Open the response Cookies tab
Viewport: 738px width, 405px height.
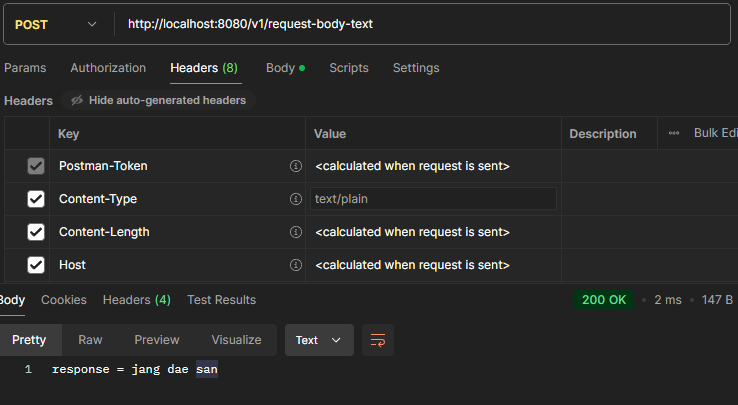[x=64, y=300]
